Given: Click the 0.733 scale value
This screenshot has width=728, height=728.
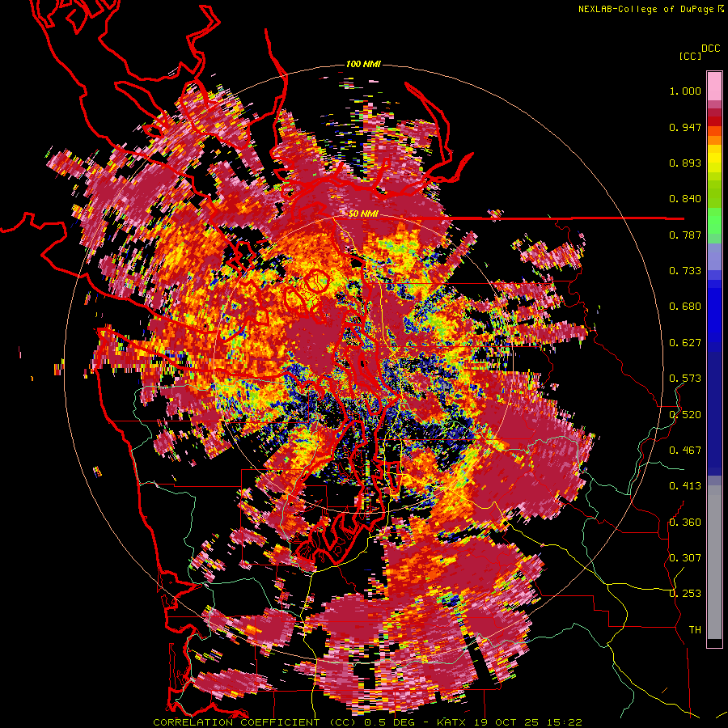Looking at the screenshot, I should [685, 271].
